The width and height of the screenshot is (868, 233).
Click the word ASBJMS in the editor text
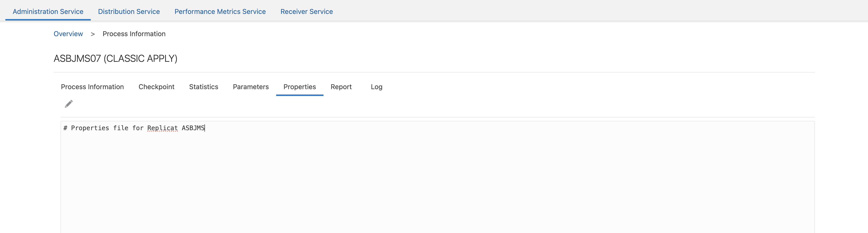193,128
